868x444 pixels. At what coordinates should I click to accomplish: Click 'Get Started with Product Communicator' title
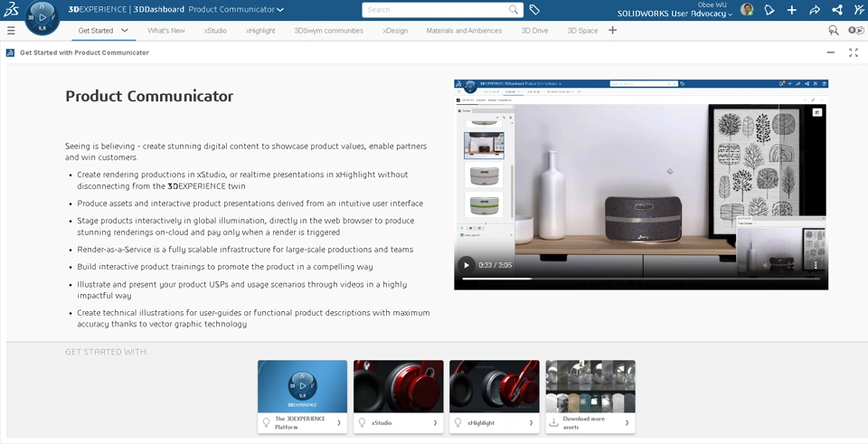pyautogui.click(x=84, y=52)
